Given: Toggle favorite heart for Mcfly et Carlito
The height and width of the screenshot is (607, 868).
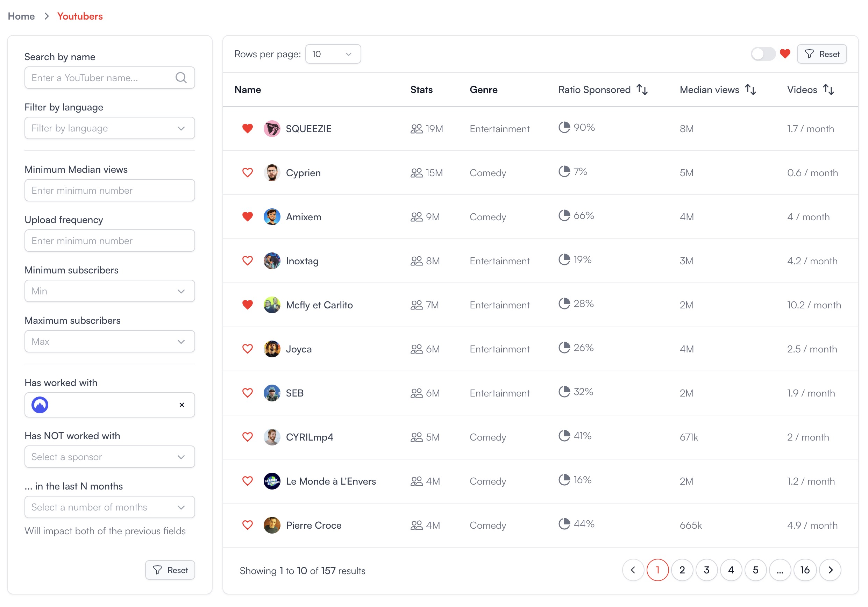Looking at the screenshot, I should [x=247, y=305].
